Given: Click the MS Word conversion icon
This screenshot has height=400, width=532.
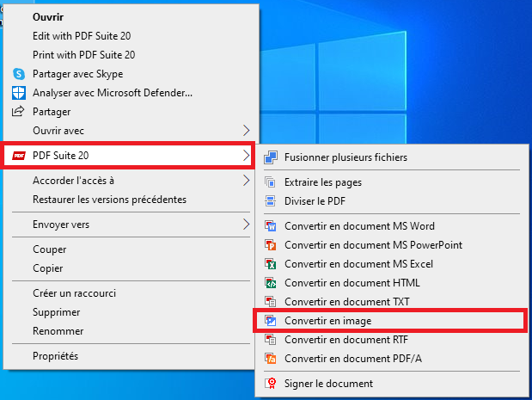Looking at the screenshot, I should (x=272, y=226).
